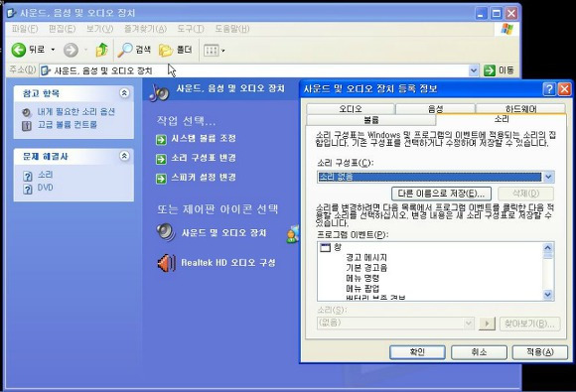
Task: Click the green Go (이동) arrow
Action: 490,70
